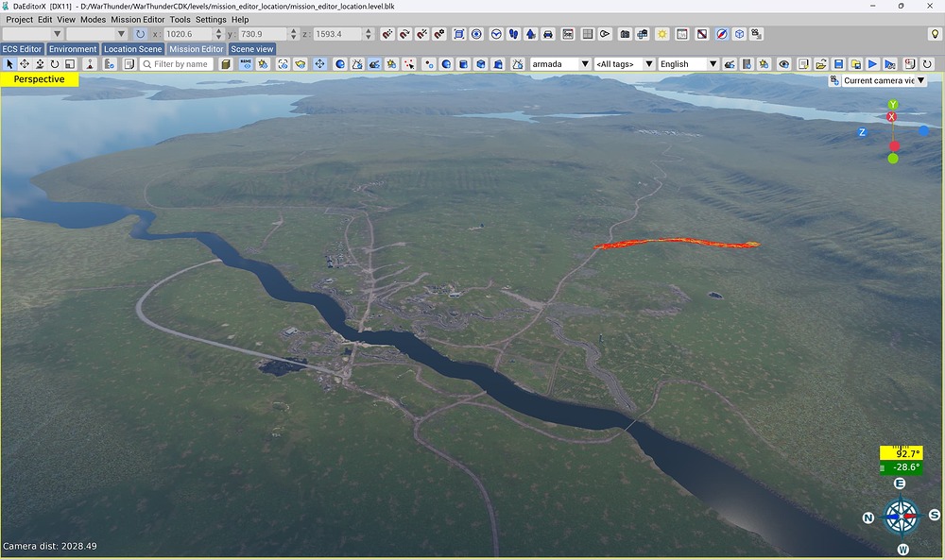945x560 pixels.
Task: Click the reload arrow at toolbar end
Action: (x=927, y=64)
